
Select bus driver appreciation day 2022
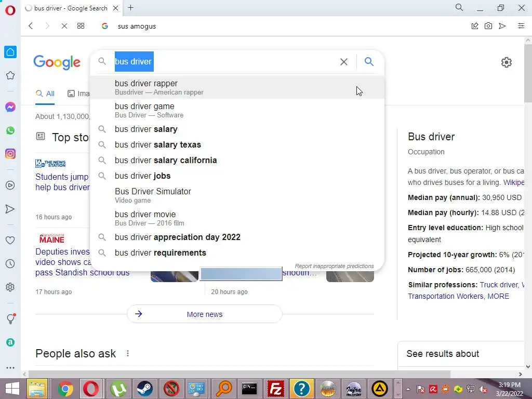coord(237,237)
